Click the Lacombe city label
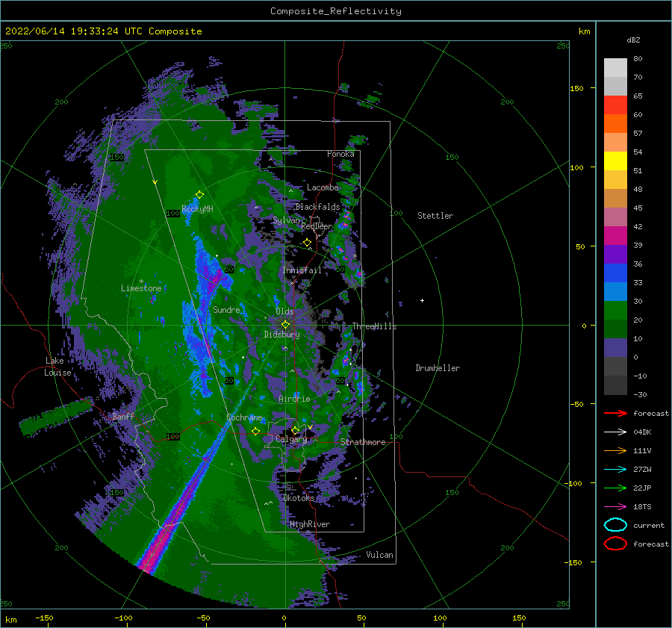The image size is (672, 628). [x=323, y=187]
